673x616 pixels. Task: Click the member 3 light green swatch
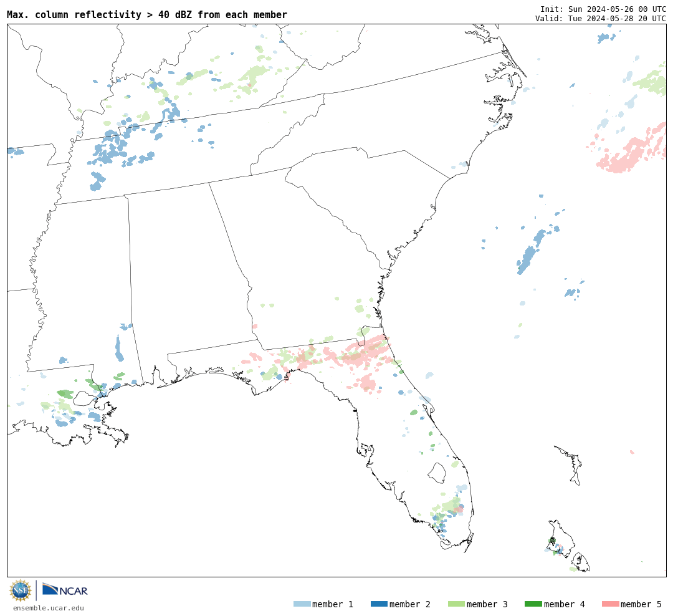click(456, 604)
